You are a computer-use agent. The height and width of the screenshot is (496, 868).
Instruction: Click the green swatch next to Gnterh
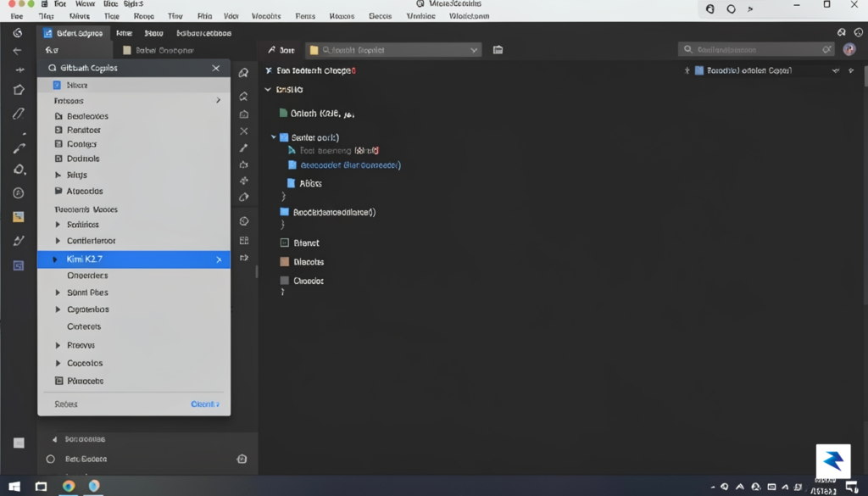283,113
